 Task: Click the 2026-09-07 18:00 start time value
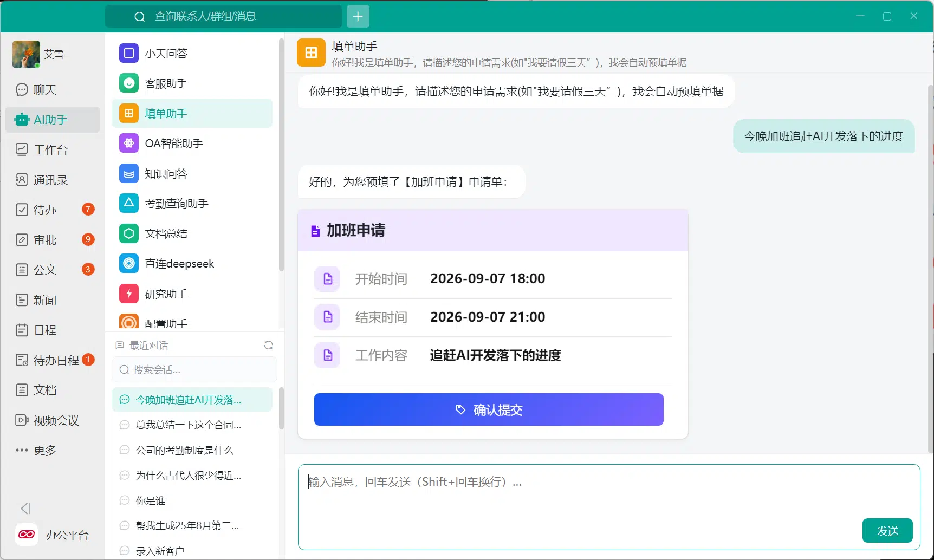click(488, 278)
